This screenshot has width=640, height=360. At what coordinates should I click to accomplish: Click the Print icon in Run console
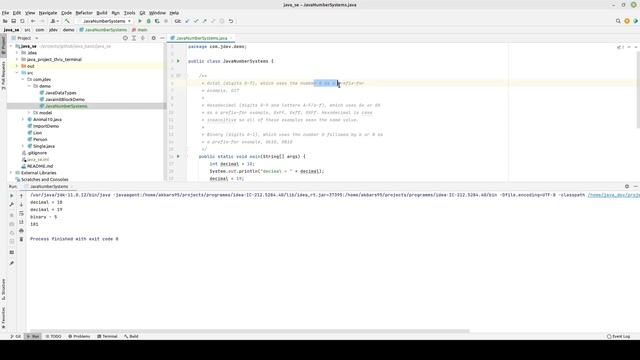click(21, 231)
